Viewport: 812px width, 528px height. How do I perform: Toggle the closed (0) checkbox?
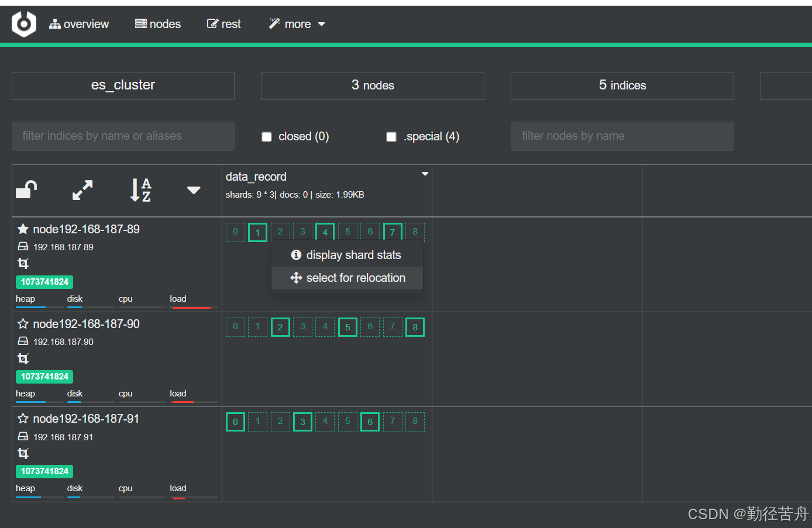267,137
